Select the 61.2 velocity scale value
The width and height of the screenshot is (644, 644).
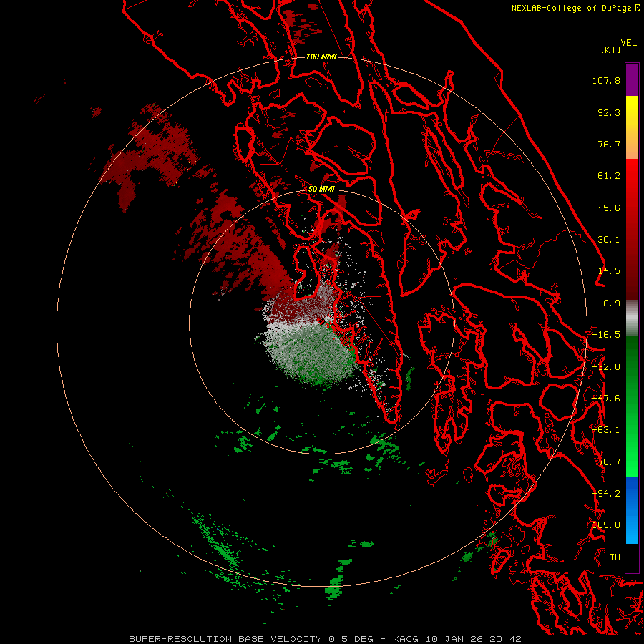click(x=609, y=176)
